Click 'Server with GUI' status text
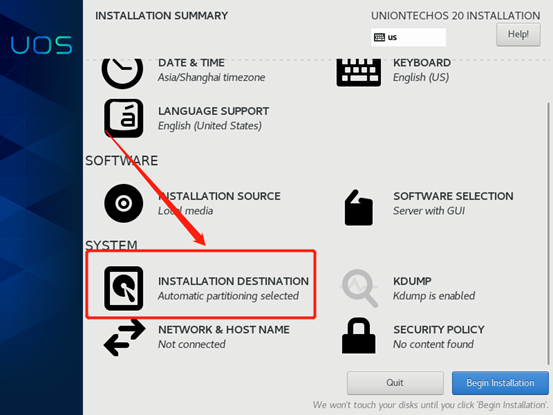553x415 pixels. (429, 211)
